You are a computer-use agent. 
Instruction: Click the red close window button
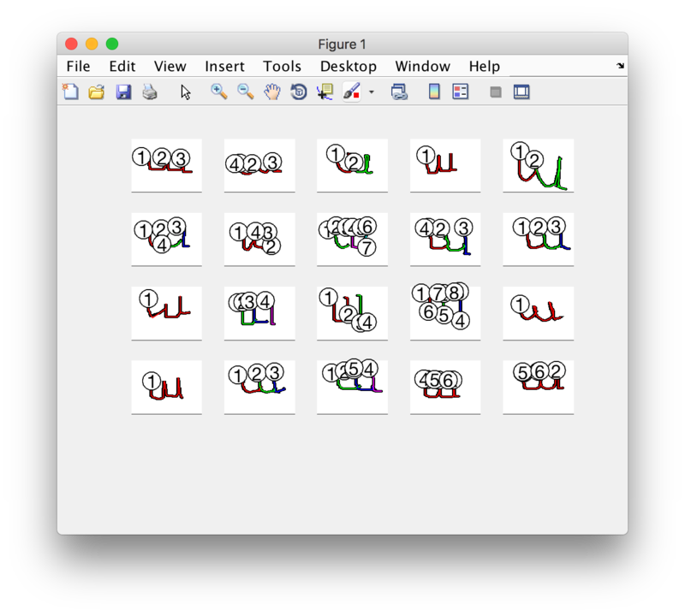pyautogui.click(x=71, y=44)
